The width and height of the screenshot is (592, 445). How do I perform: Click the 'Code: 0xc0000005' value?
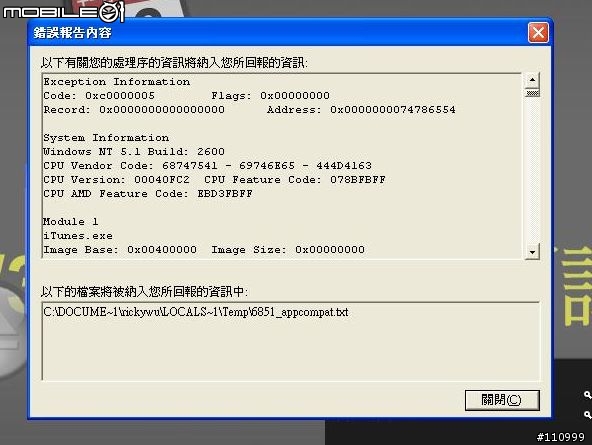pyautogui.click(x=99, y=96)
